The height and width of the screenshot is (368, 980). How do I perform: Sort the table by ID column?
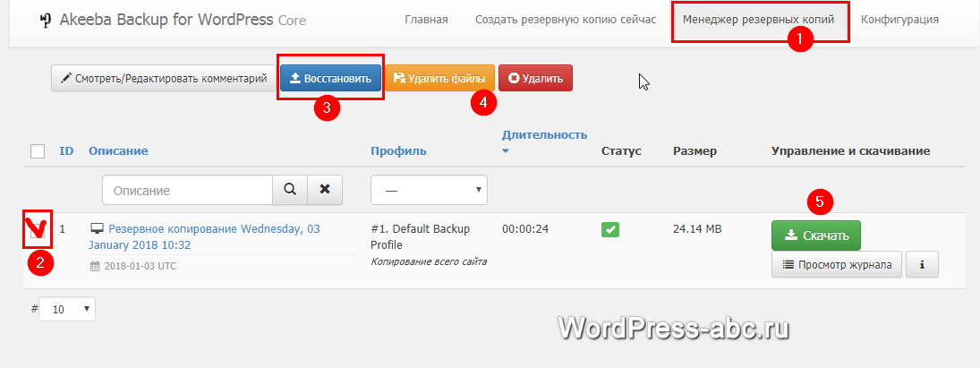(66, 150)
